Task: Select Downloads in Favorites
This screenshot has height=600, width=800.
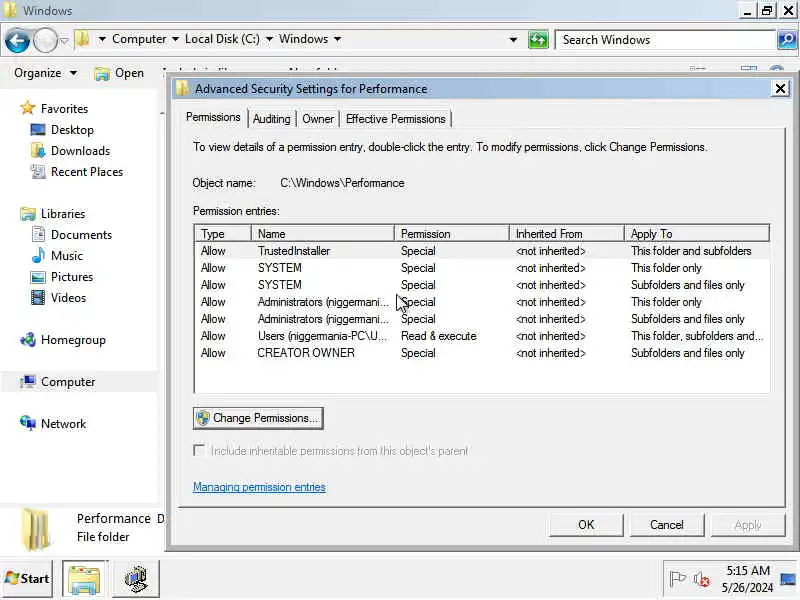Action: click(80, 151)
